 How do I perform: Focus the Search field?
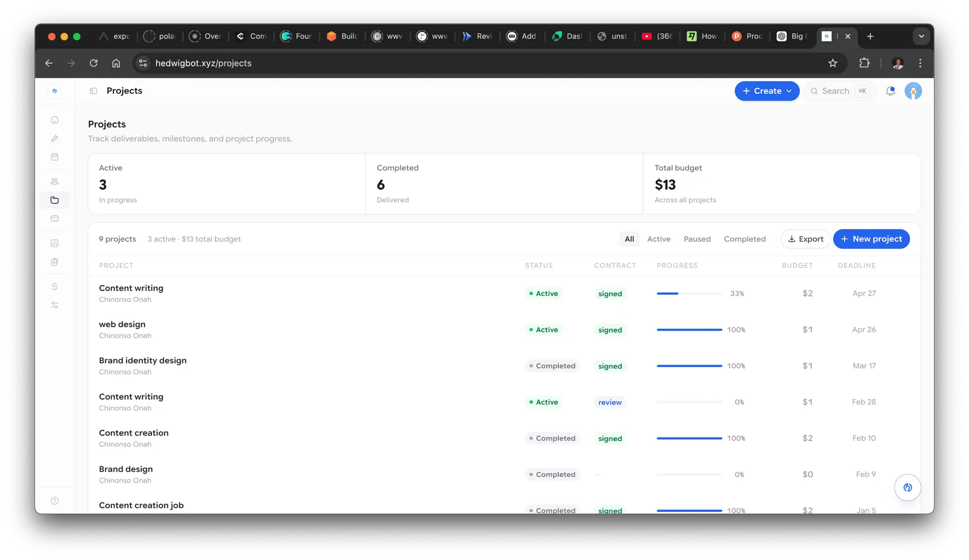point(840,91)
